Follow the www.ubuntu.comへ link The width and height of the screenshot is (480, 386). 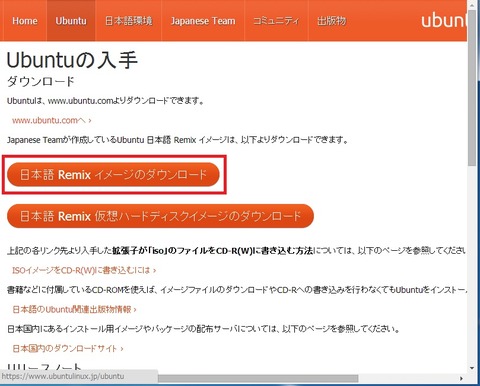52,120
